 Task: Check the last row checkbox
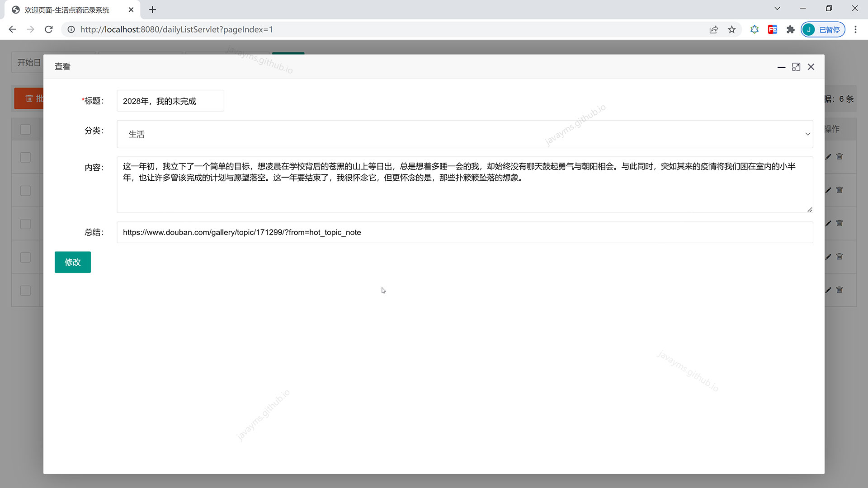[x=25, y=291]
